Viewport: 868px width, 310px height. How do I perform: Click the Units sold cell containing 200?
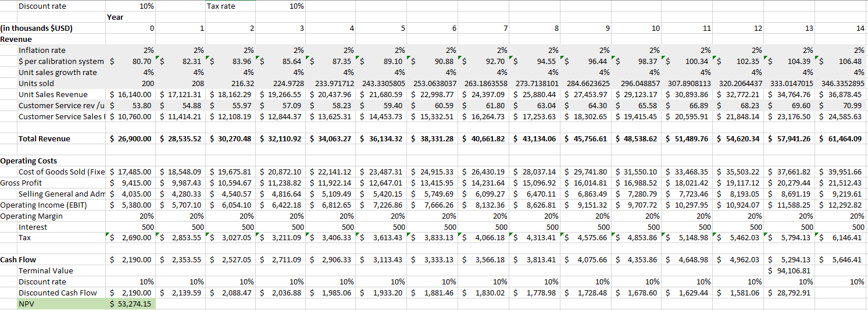pos(131,83)
